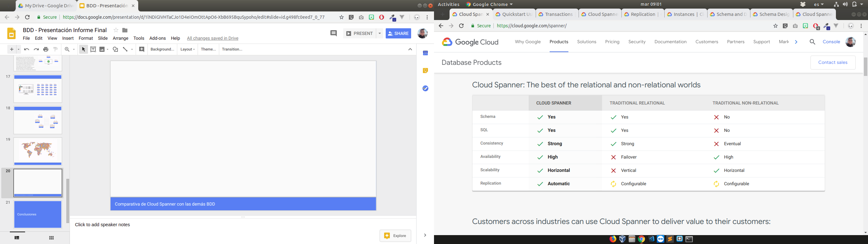Switch to grid view of slides
This screenshot has height=244, width=868.
click(x=51, y=238)
